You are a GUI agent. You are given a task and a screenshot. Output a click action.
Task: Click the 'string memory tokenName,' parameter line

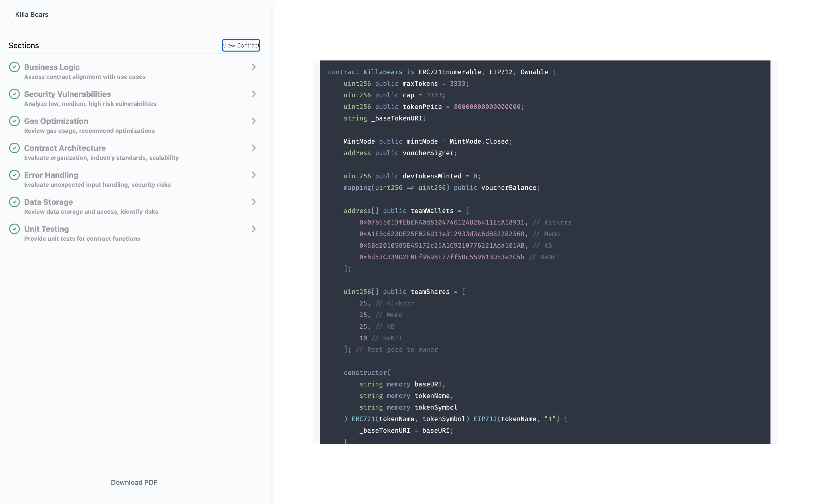pyautogui.click(x=406, y=396)
